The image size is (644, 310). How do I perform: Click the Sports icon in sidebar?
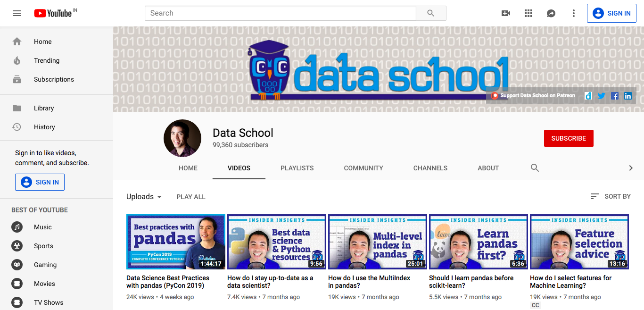tap(17, 246)
